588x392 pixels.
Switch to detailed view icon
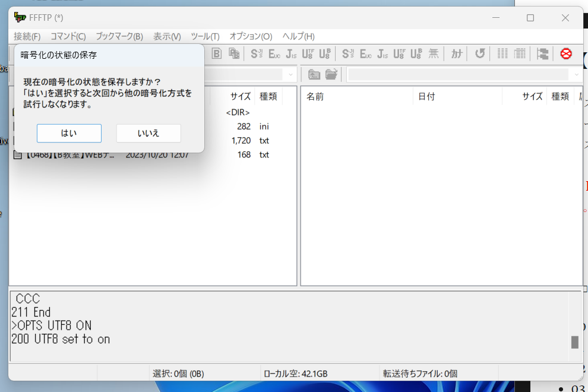(x=520, y=53)
